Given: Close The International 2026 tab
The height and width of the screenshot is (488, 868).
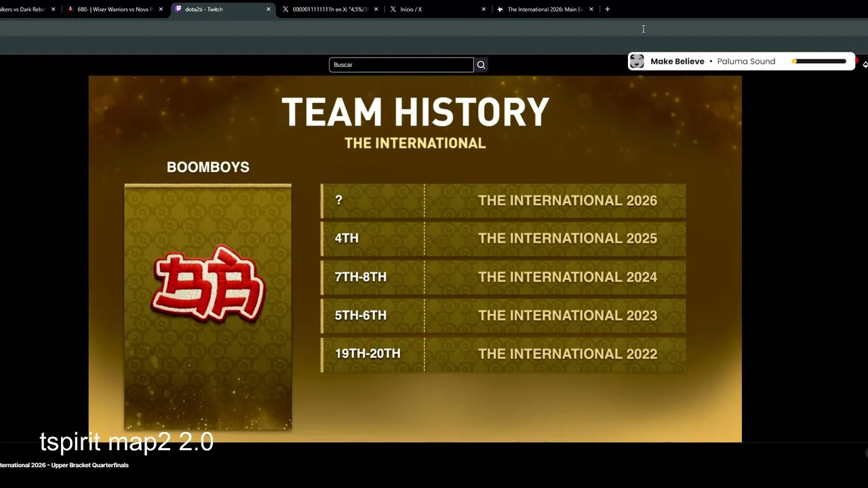Looking at the screenshot, I should 591,9.
